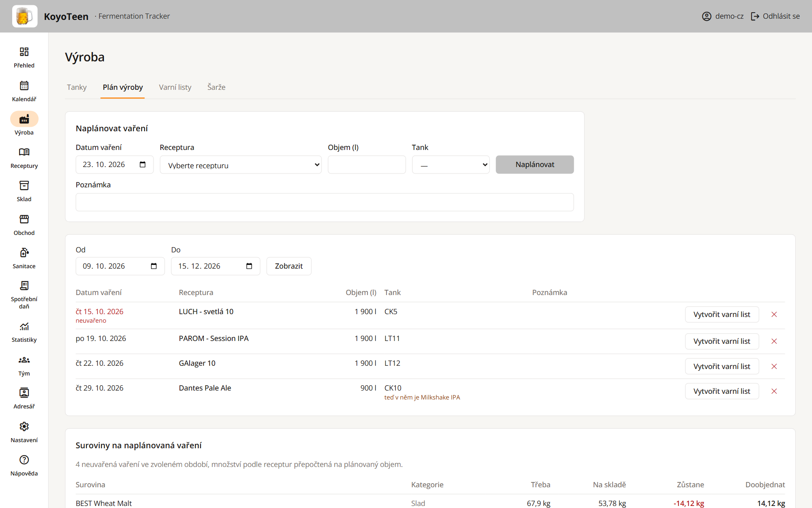
Task: Open the Obchod shop icon
Action: click(x=24, y=219)
